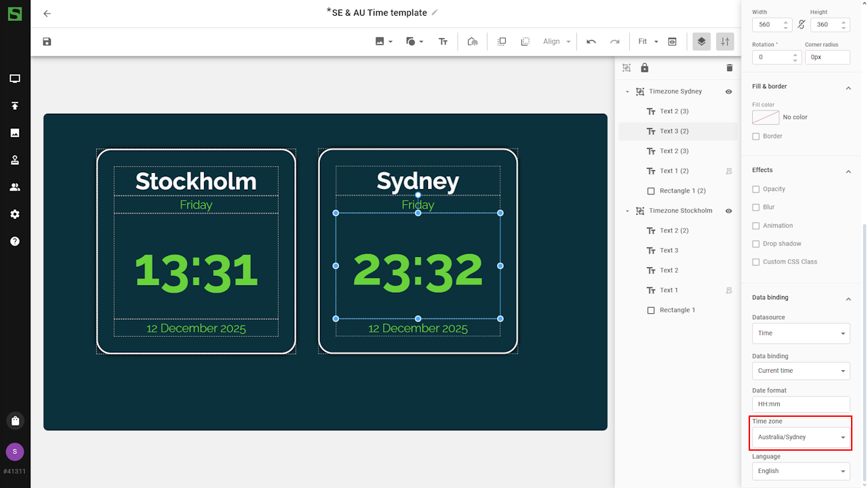Click the undo arrow icon
This screenshot has width=868, height=488.
[591, 42]
